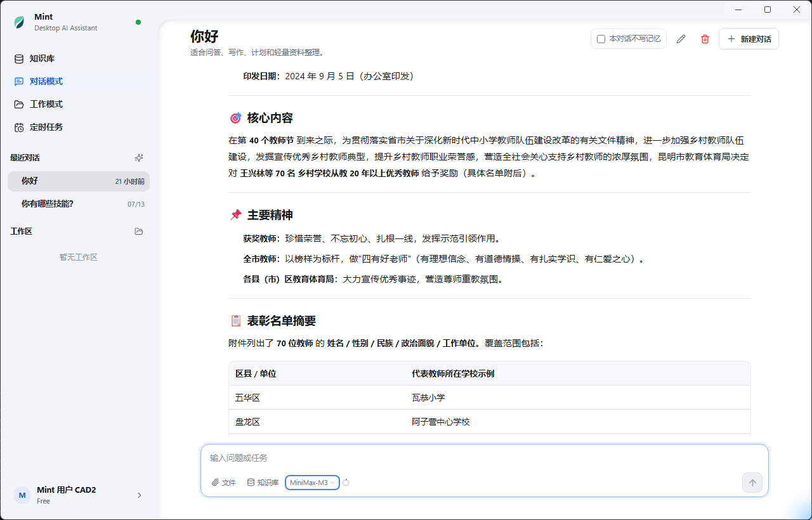The width and height of the screenshot is (812, 520).
Task: Click the loading spinner next to model selector
Action: click(346, 483)
